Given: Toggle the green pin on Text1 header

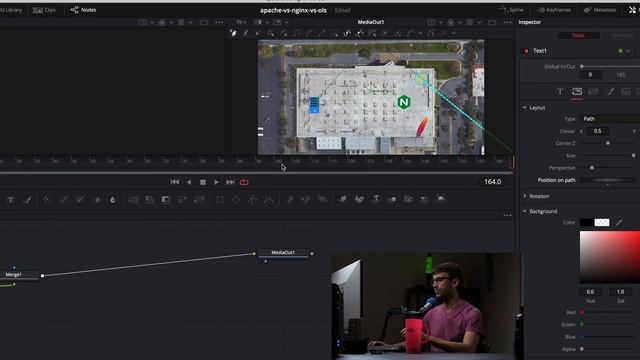Looking at the screenshot, I should click(620, 51).
